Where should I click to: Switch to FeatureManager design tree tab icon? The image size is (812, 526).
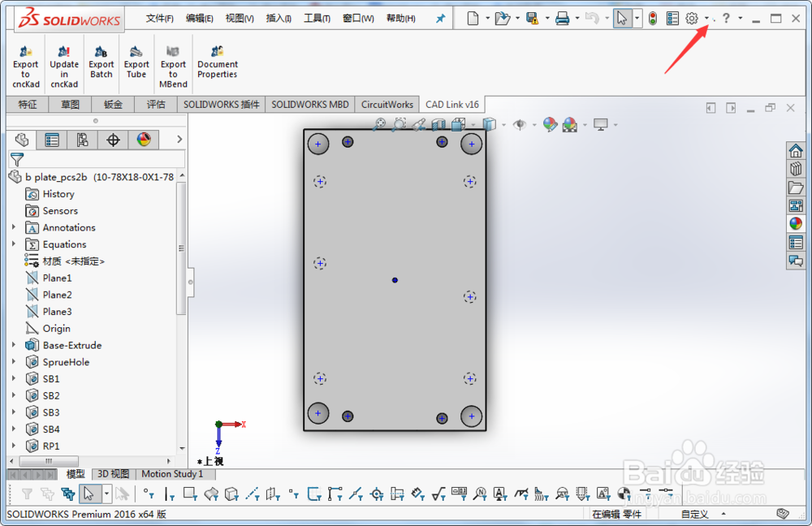(x=22, y=140)
